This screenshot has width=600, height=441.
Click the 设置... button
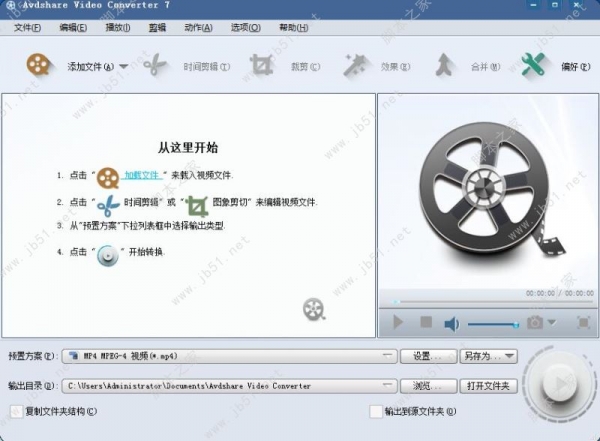tap(428, 356)
